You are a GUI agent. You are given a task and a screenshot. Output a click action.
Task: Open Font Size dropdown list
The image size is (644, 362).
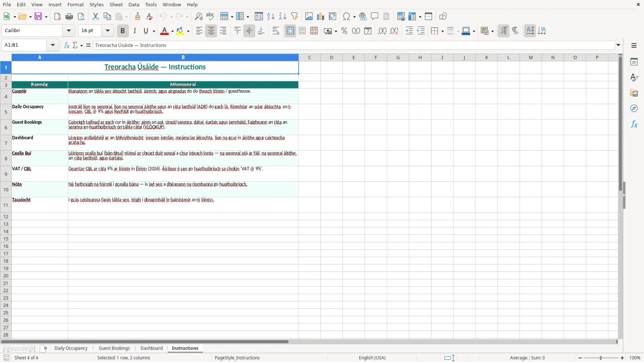107,31
